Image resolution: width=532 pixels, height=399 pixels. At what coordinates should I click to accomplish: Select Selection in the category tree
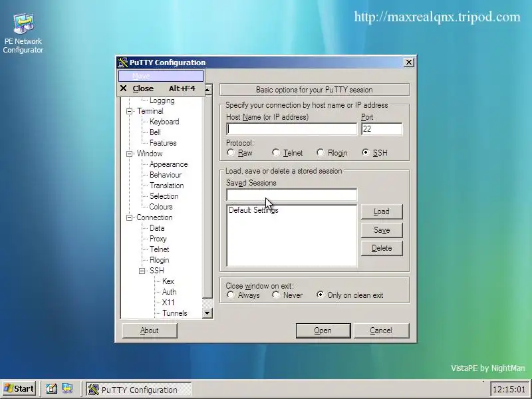(164, 196)
